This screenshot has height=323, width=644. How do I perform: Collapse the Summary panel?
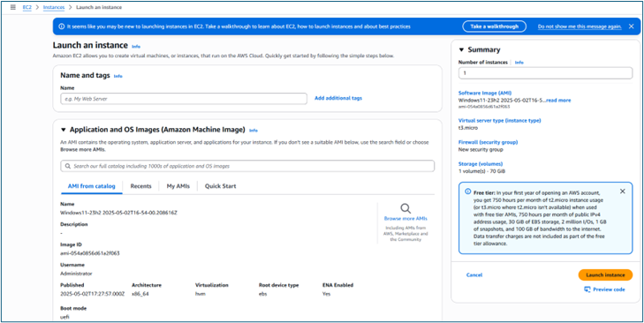[461, 49]
